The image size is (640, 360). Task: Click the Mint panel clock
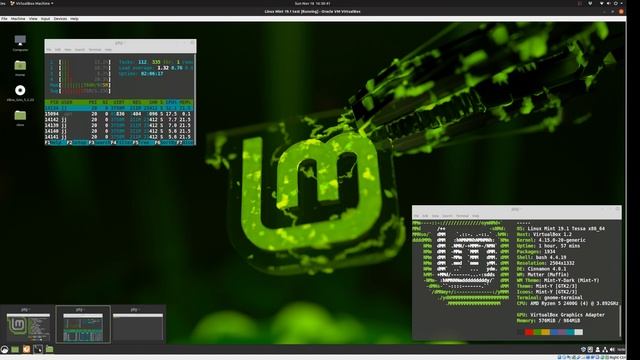coord(621,349)
